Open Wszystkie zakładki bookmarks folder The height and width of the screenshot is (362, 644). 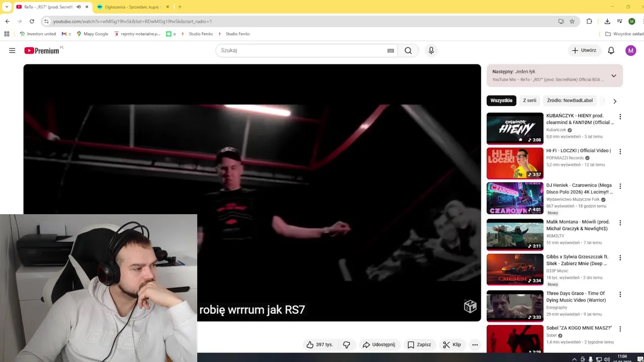(624, 34)
